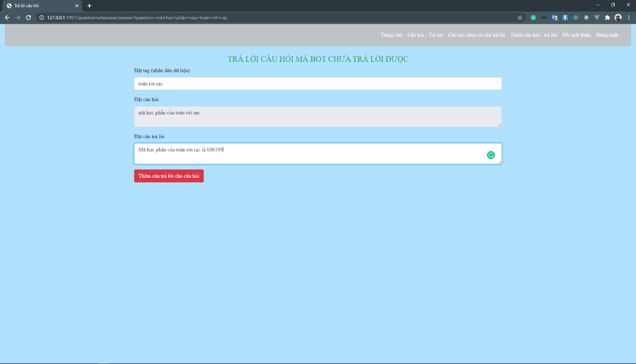Open the Google Translate extension
The image size is (636, 364).
point(554,17)
